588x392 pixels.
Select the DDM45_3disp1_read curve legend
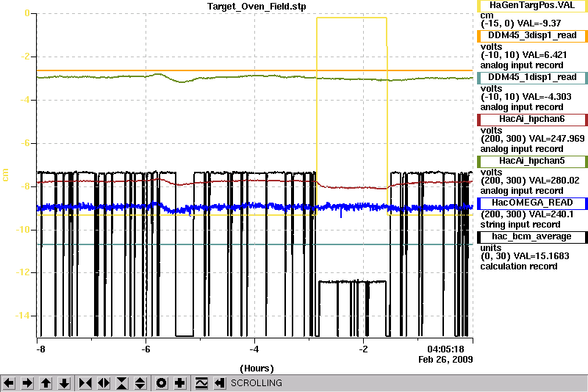(532, 35)
